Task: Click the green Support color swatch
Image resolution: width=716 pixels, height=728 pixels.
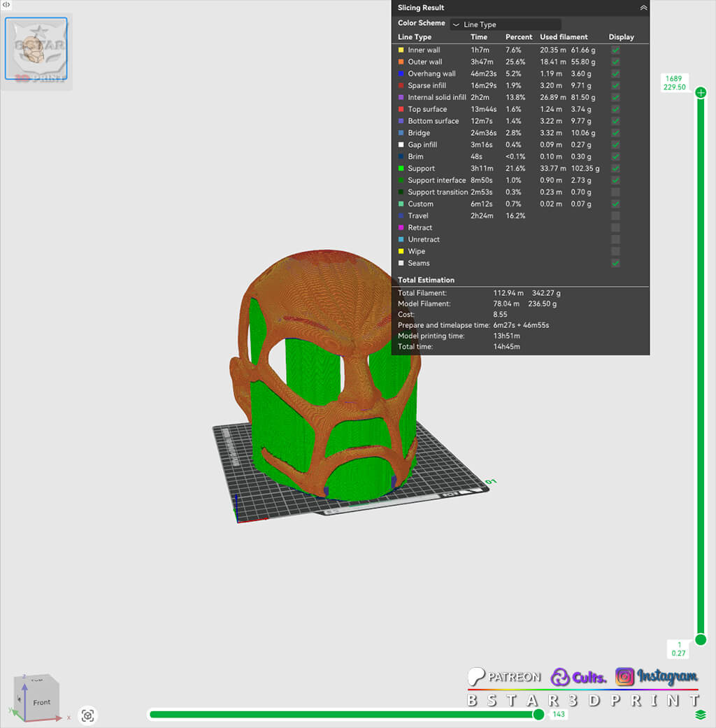Action: coord(401,169)
